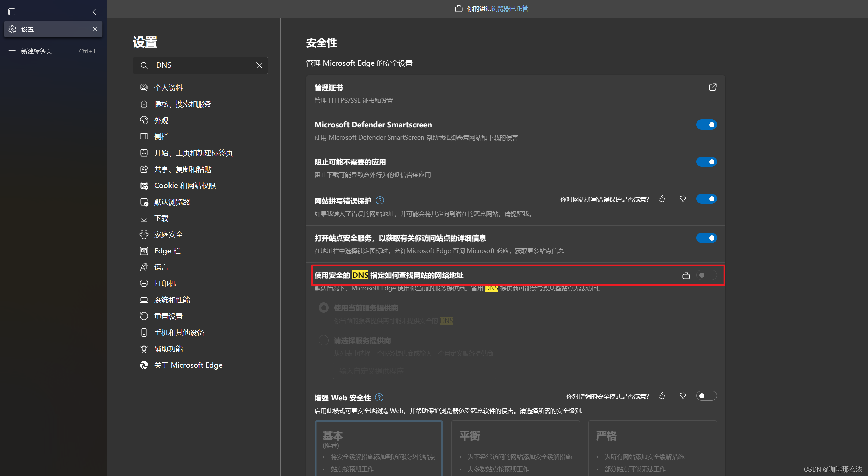
Task: Click the DNS settings search field
Action: [x=200, y=65]
